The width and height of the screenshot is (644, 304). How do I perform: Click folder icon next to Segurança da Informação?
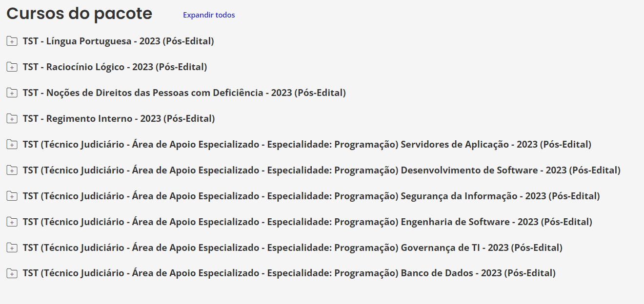12,196
